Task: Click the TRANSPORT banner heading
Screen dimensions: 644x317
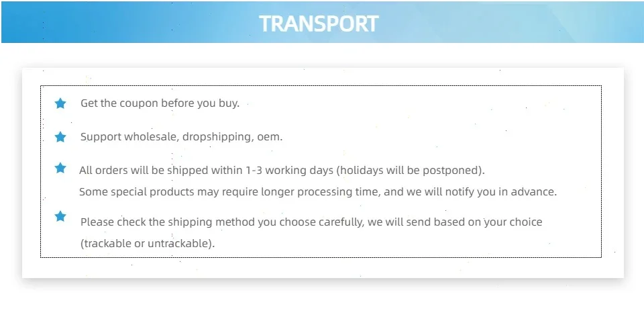Action: pos(319,24)
